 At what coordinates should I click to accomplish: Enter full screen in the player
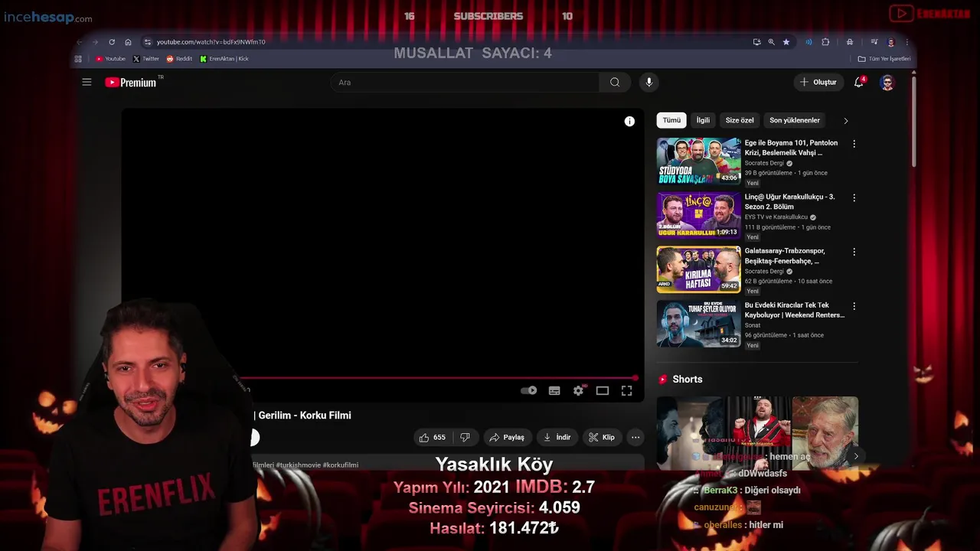point(626,390)
